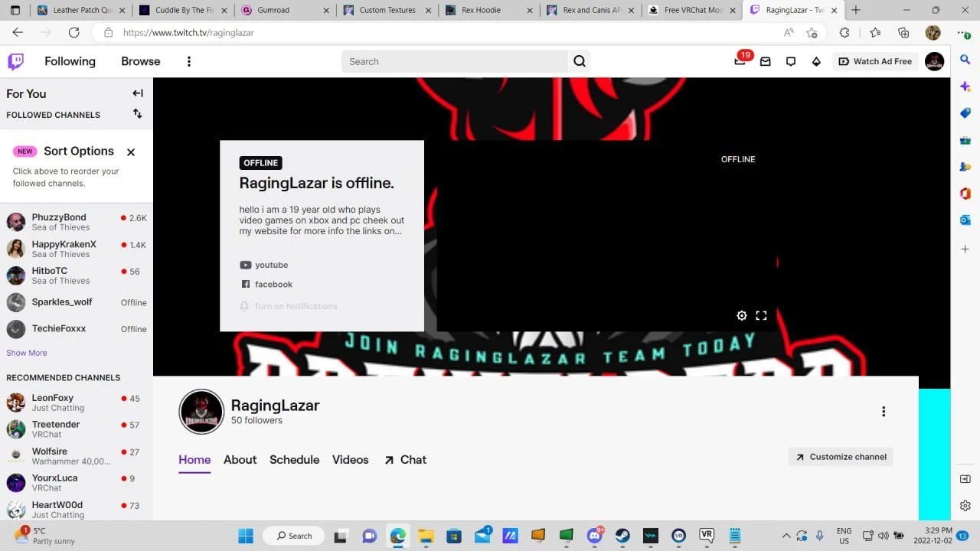This screenshot has height=551, width=980.
Task: Select the Schedule channel tab
Action: pos(294,460)
